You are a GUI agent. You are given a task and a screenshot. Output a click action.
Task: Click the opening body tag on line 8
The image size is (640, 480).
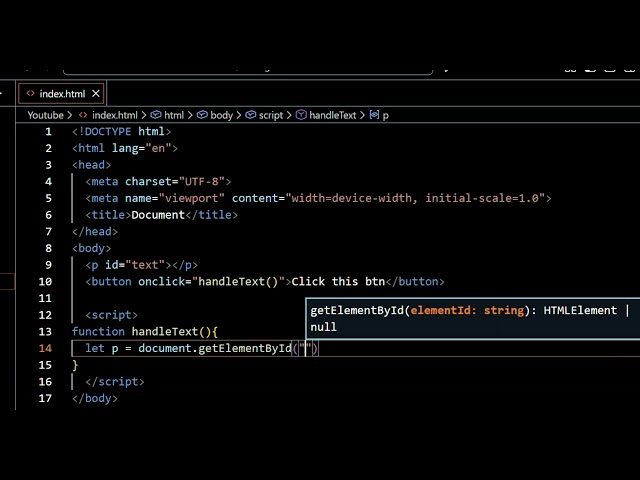pyautogui.click(x=92, y=249)
